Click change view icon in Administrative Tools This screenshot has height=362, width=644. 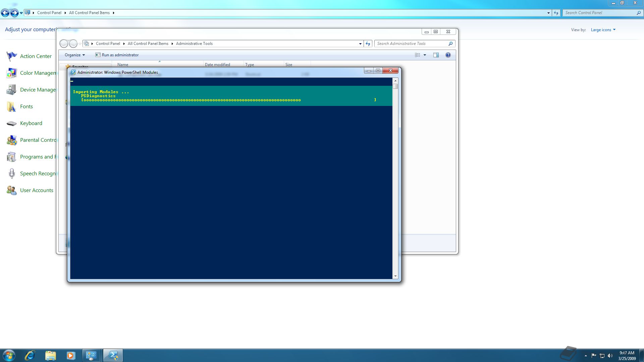coord(418,55)
